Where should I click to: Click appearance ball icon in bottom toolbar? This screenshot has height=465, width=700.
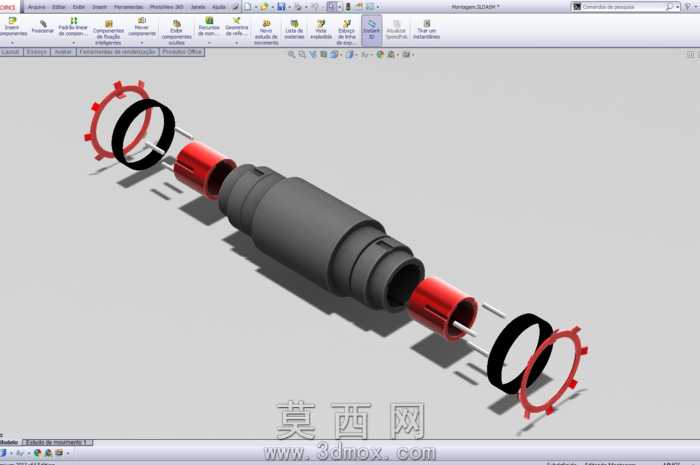[38, 453]
